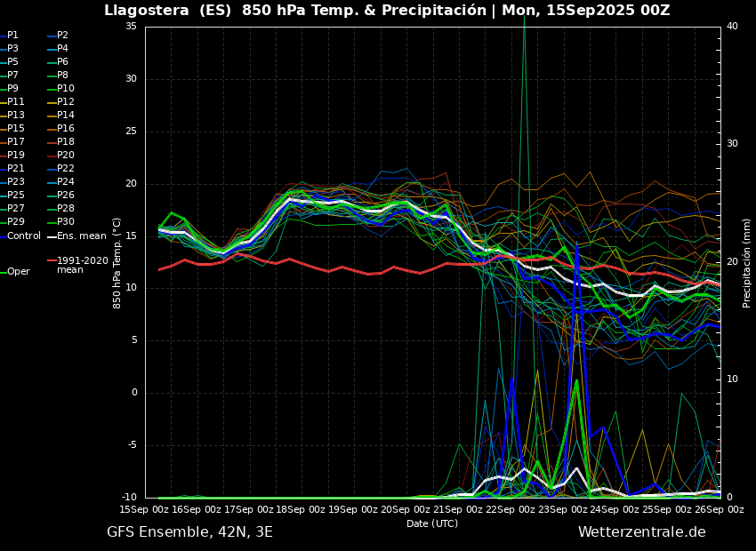Click the P10 legend text

[x=66, y=89]
